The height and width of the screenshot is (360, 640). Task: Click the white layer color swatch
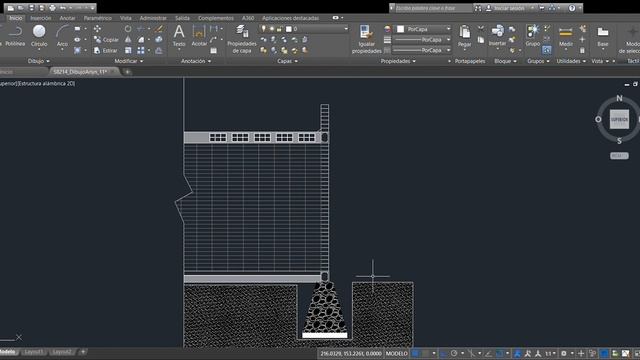click(289, 29)
